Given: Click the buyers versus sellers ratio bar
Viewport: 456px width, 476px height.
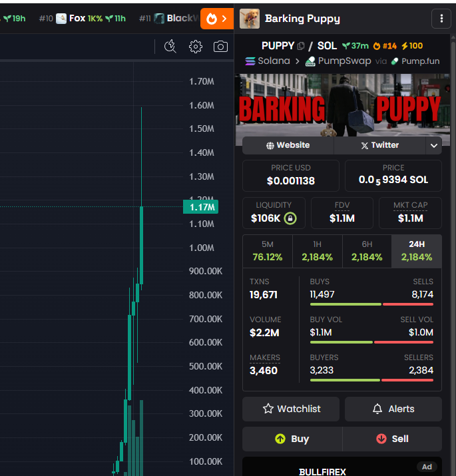Looking at the screenshot, I should pyautogui.click(x=371, y=380).
